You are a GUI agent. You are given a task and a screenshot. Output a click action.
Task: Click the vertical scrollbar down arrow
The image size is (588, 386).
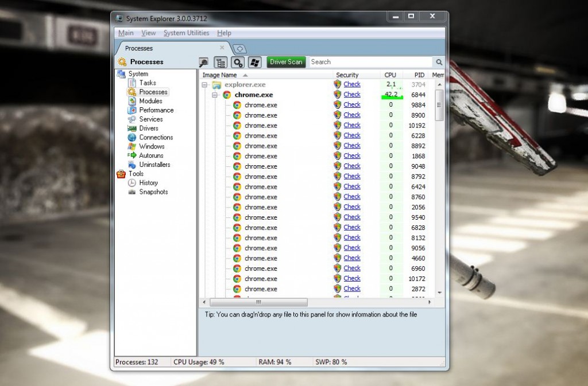(x=439, y=293)
